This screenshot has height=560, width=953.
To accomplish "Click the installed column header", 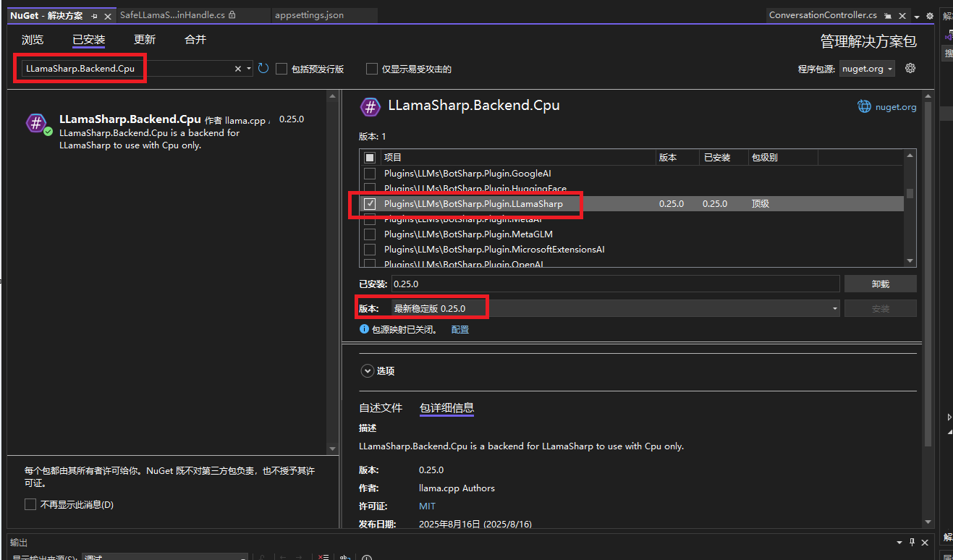I will click(724, 157).
